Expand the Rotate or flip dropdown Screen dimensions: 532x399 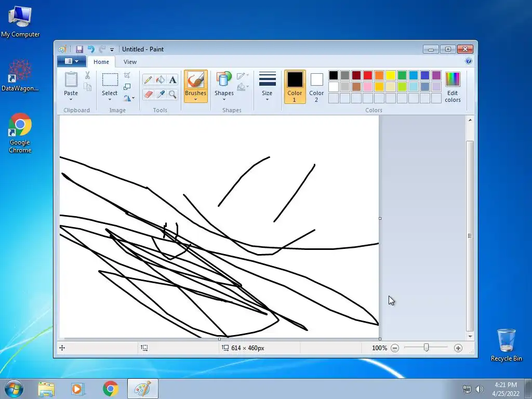[129, 98]
